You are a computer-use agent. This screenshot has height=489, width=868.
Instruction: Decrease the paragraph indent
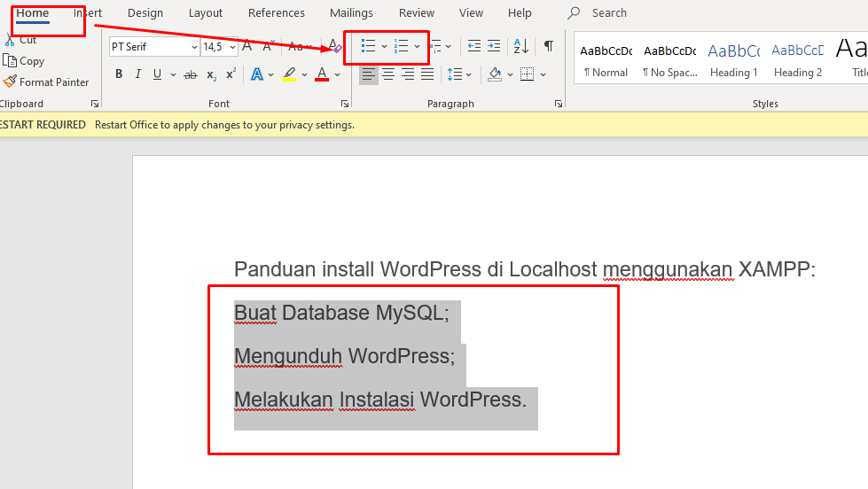(473, 46)
